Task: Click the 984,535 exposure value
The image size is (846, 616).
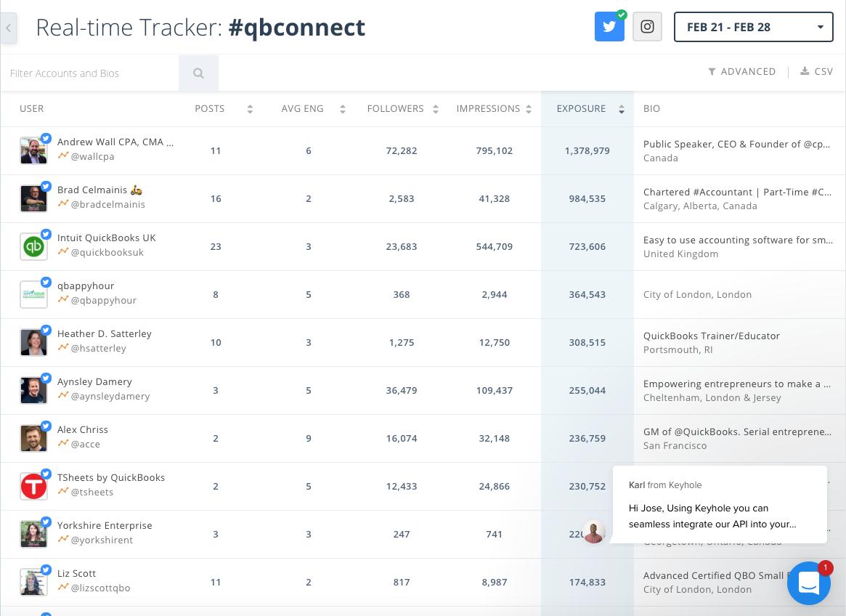Action: point(587,199)
